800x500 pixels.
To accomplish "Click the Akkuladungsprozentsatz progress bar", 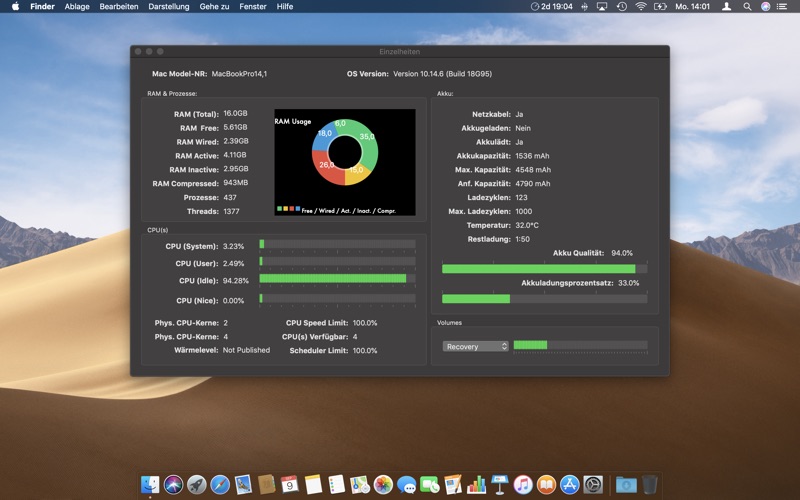I will coord(544,299).
